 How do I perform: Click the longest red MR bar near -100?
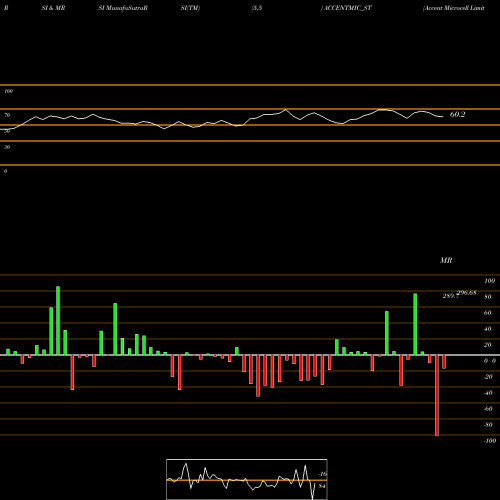pos(437,395)
